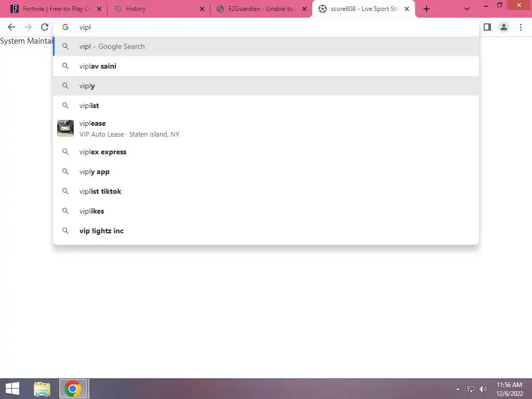Select the 'viplist' suggestion
Viewport: 532px width, 399px height.
[266, 105]
